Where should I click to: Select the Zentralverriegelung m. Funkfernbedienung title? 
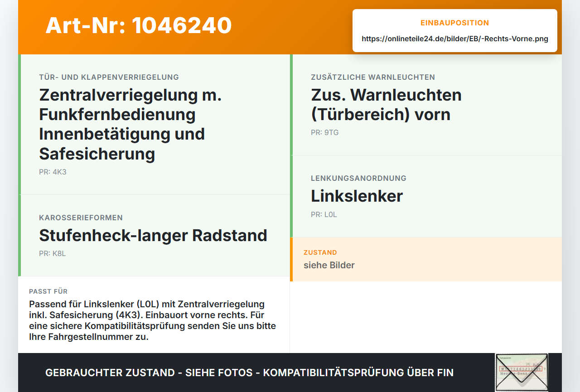click(130, 124)
